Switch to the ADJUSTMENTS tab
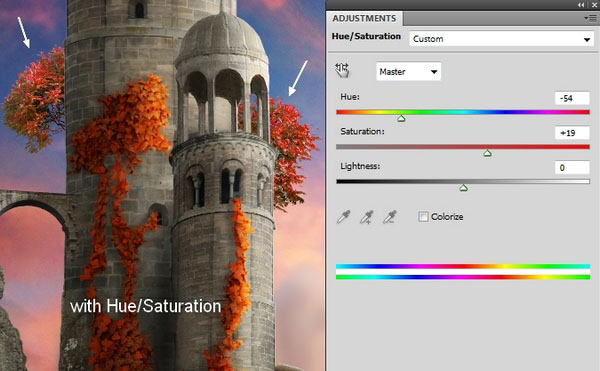600x371 pixels. (x=364, y=18)
